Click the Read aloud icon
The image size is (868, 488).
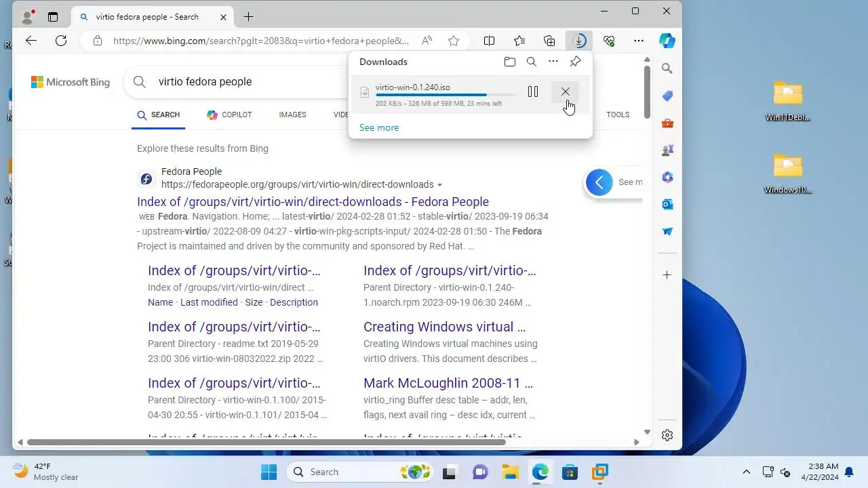[x=427, y=41]
